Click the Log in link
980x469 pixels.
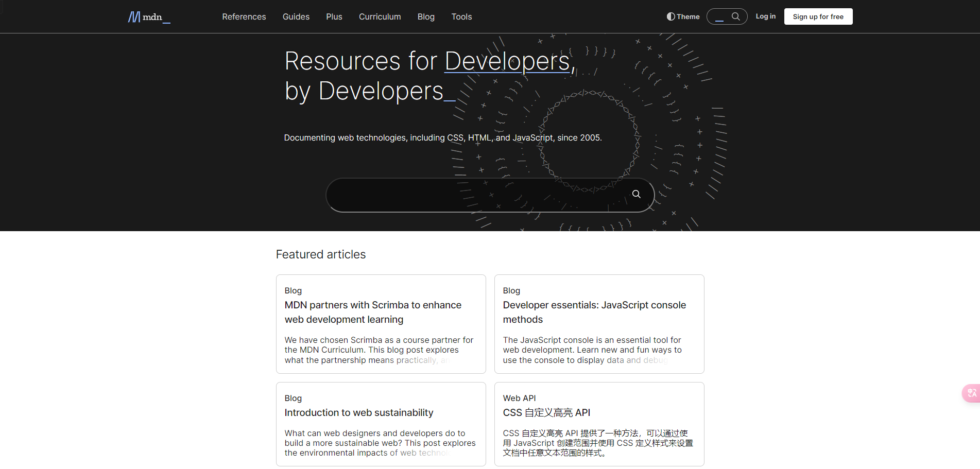[x=766, y=16]
